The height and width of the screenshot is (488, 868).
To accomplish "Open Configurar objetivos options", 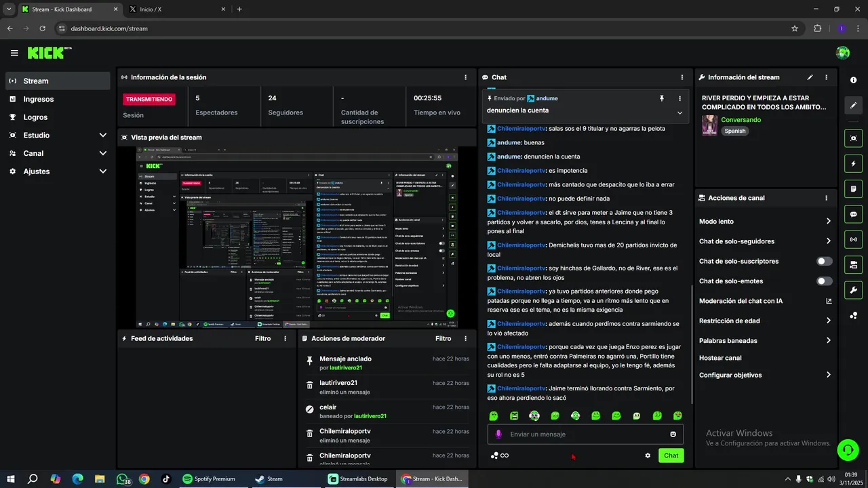I will point(765,375).
